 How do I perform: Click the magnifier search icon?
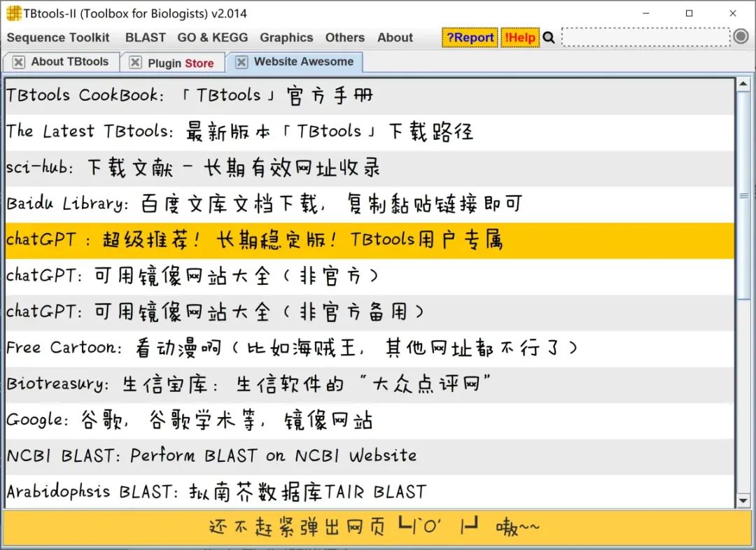coord(549,37)
